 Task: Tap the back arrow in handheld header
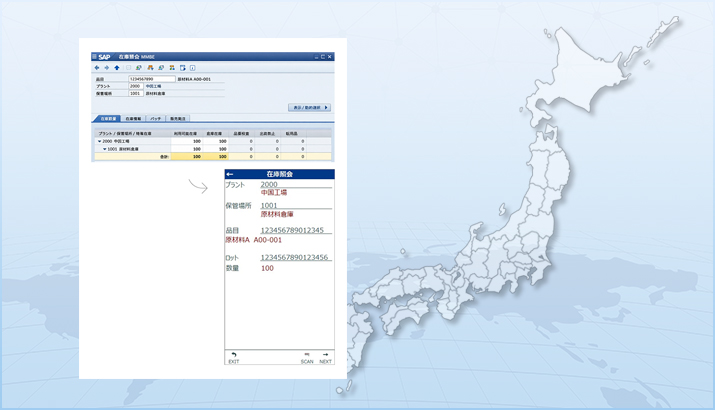[230, 174]
